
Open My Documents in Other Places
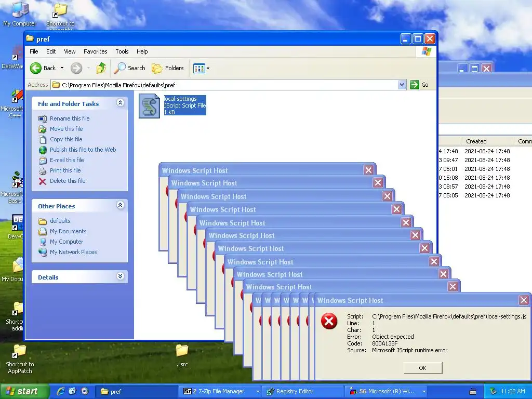coord(68,231)
